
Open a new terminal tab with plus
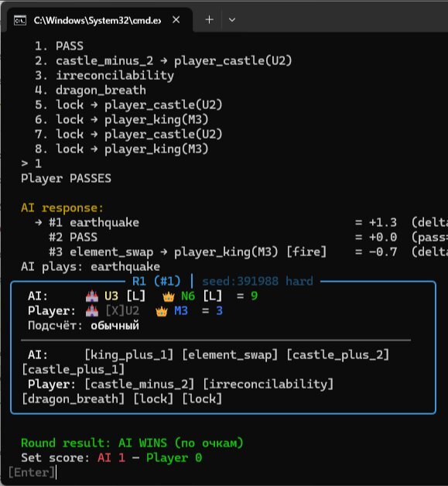pos(210,20)
